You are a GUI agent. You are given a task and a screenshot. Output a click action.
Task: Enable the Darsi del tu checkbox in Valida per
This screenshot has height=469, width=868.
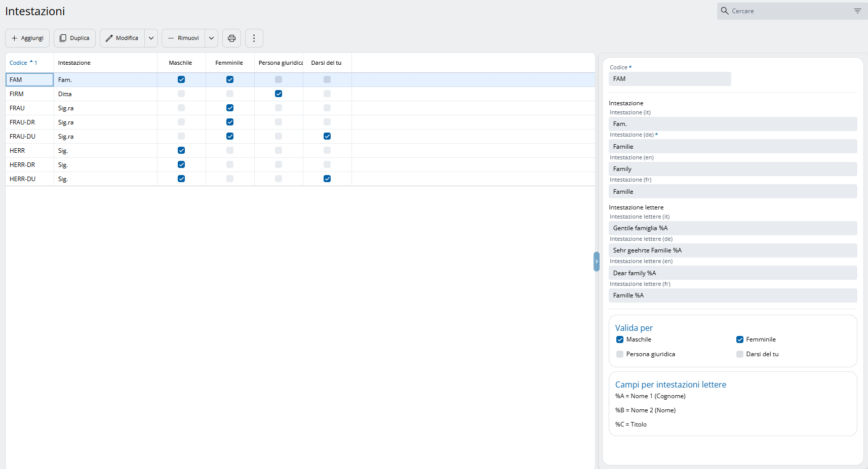(740, 354)
